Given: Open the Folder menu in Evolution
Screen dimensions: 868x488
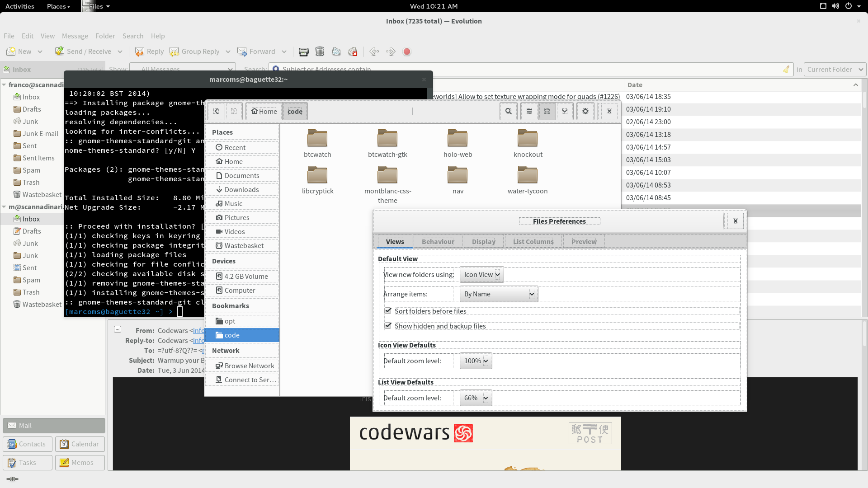Looking at the screenshot, I should point(105,36).
